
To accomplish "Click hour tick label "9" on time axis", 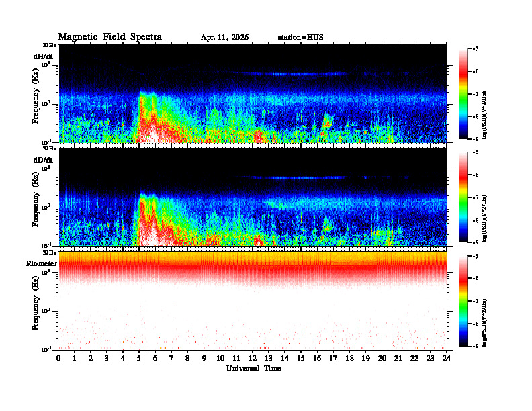I will click(x=204, y=358).
